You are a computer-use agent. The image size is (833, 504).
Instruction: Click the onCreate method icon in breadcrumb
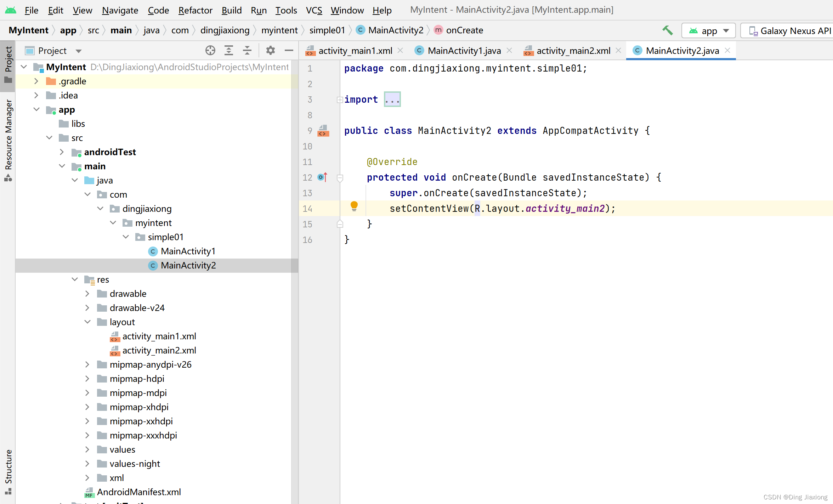[438, 30]
